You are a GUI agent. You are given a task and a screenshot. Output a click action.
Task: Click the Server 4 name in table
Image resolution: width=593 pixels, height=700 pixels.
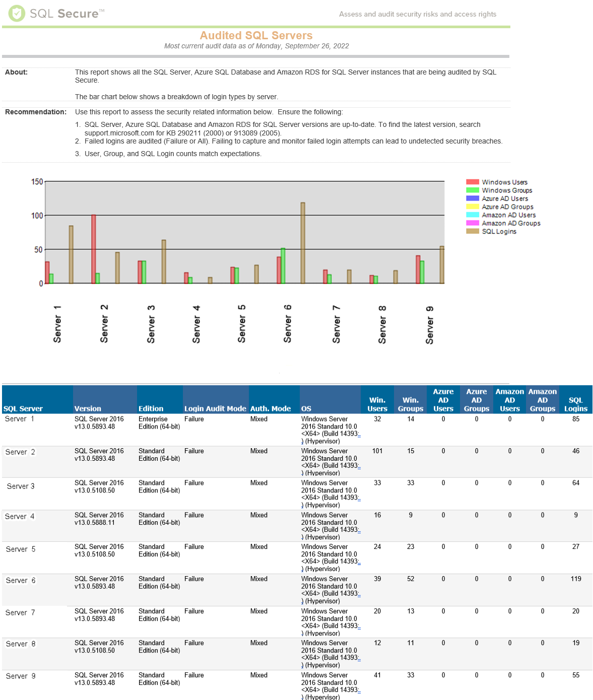pos(20,517)
